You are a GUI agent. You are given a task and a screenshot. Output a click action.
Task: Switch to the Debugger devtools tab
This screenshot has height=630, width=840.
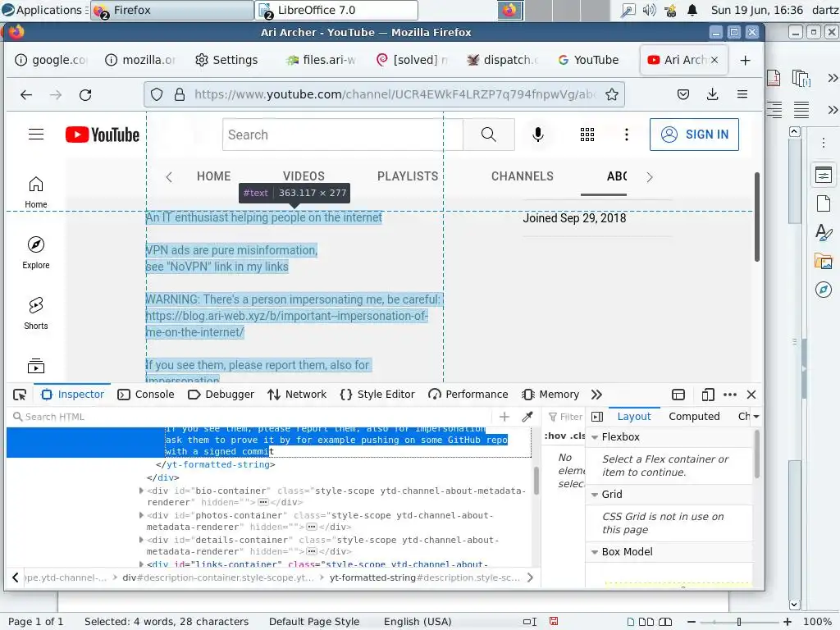[x=221, y=395]
